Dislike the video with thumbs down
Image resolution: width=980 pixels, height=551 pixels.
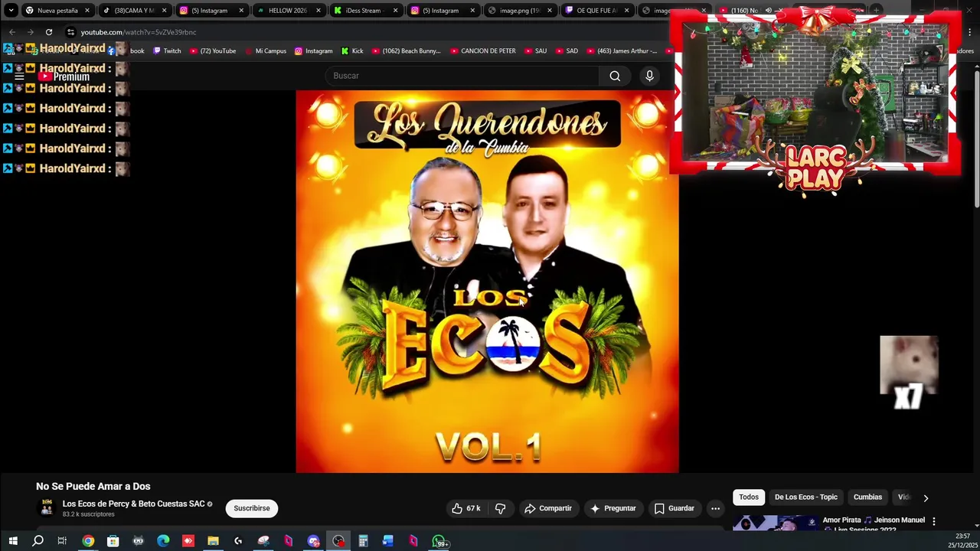pos(501,508)
